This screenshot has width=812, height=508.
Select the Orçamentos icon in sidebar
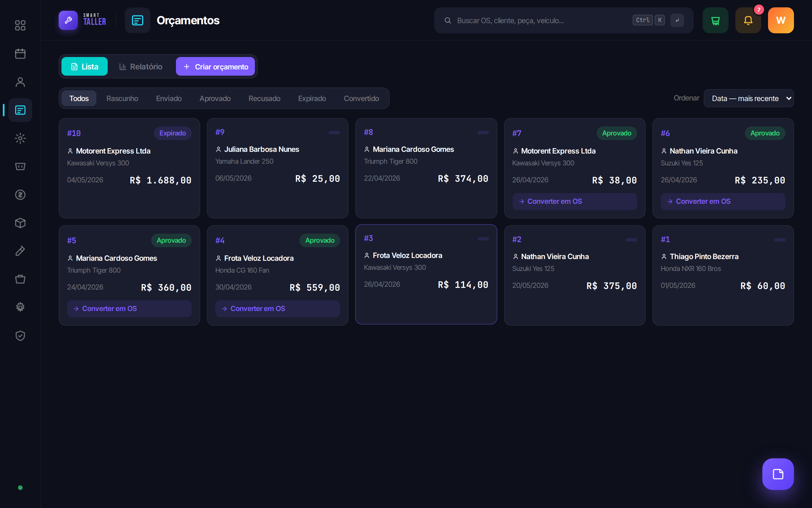pyautogui.click(x=20, y=110)
